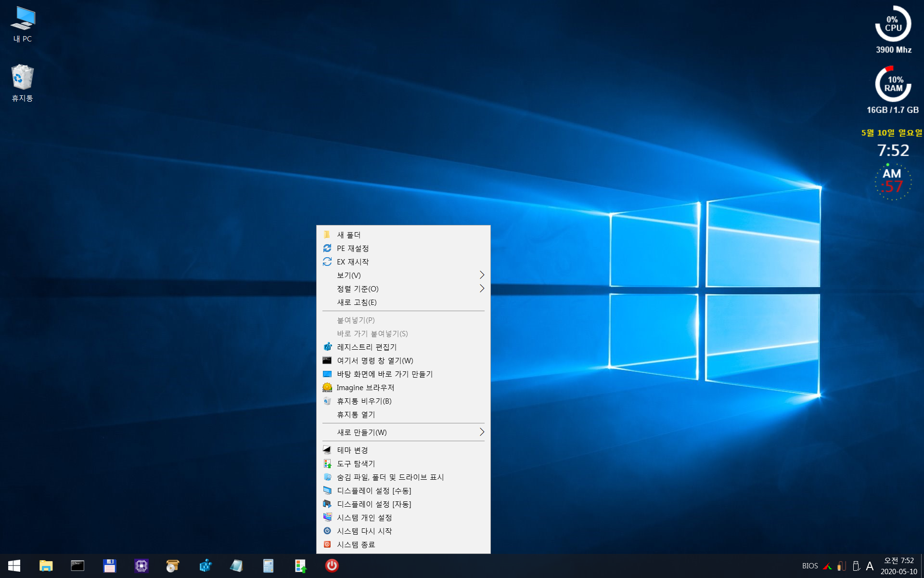The image size is (924, 578).
Task: Launch Imagine 브라우저 from the menu
Action: 403,387
